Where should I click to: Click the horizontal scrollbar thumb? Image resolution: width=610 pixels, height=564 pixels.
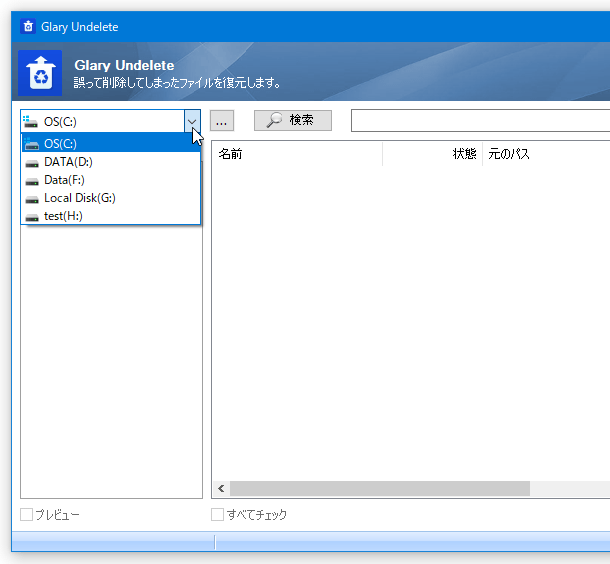pos(380,489)
